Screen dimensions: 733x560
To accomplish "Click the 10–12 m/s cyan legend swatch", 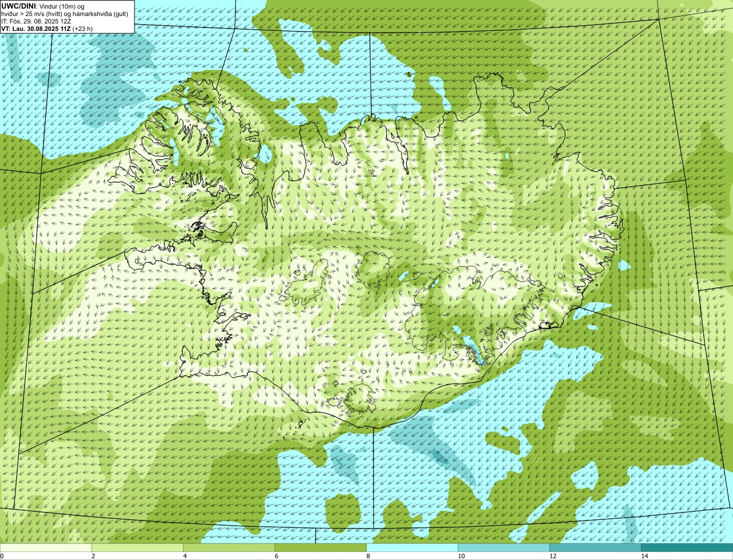I will [x=504, y=547].
